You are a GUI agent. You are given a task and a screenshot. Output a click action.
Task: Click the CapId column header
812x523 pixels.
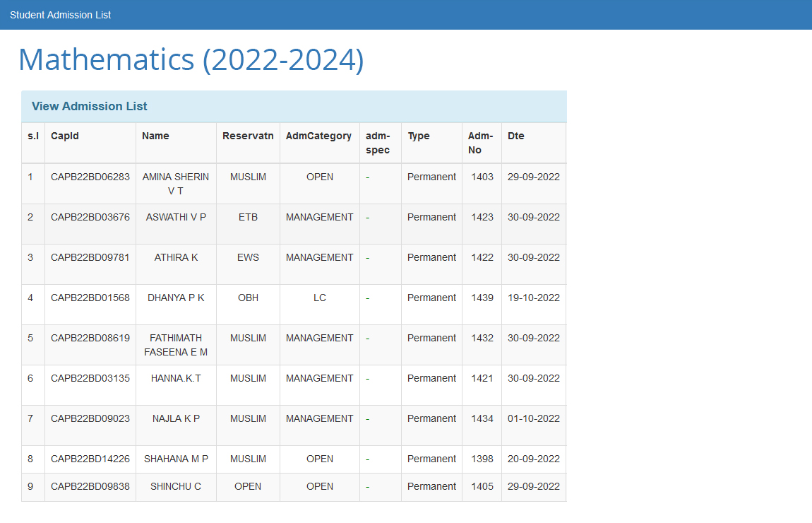[x=65, y=136]
